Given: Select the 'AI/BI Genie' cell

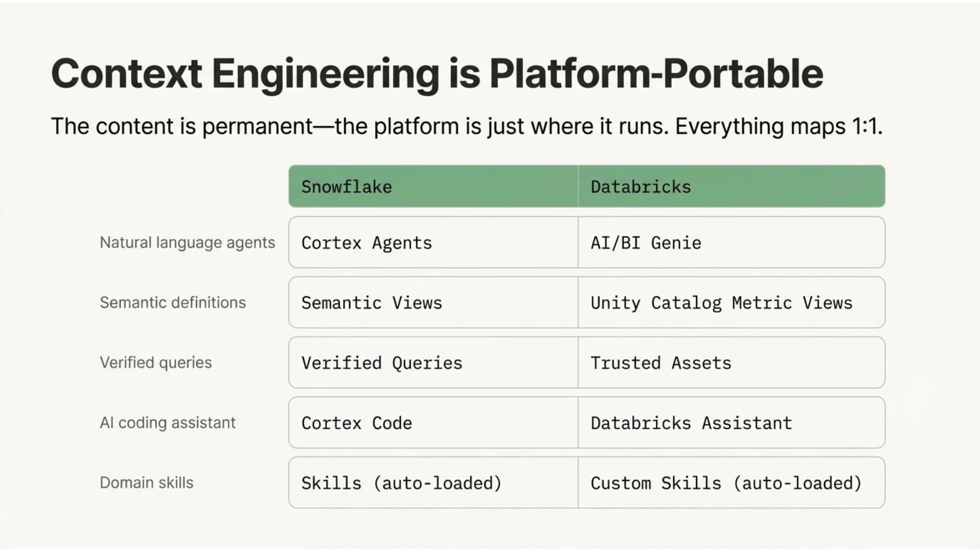Looking at the screenshot, I should click(732, 243).
